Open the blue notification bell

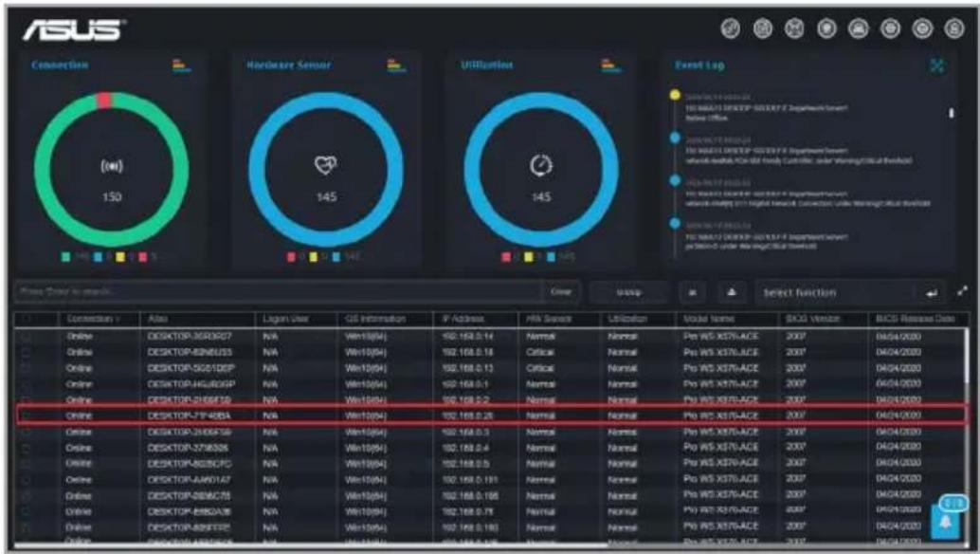click(x=946, y=522)
